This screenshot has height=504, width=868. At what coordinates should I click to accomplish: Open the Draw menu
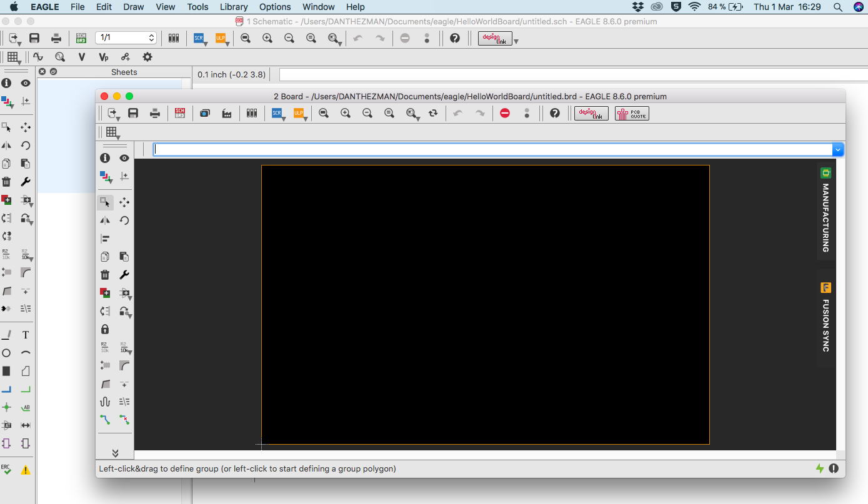click(x=134, y=7)
